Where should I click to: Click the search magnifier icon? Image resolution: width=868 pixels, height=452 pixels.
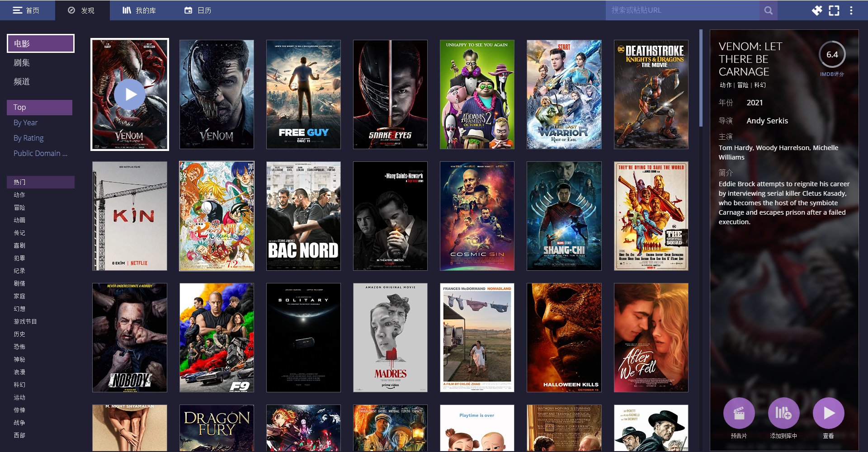(768, 10)
